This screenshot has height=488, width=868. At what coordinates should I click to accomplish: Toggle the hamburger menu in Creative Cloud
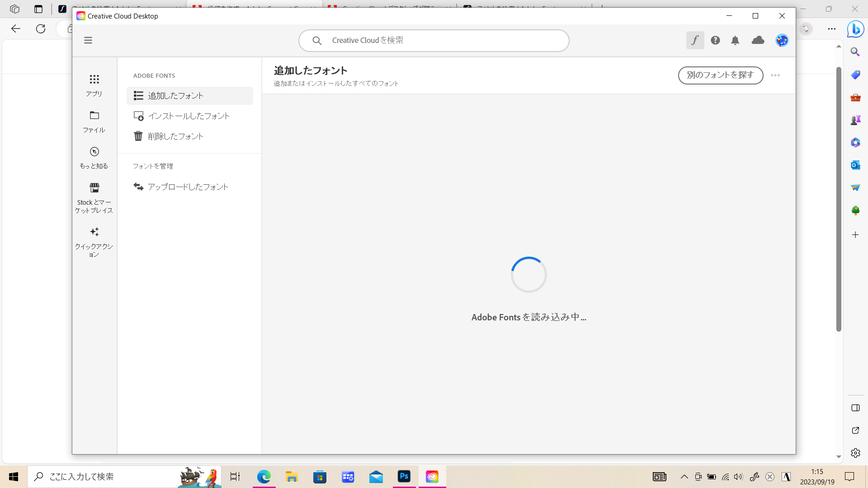[88, 40]
